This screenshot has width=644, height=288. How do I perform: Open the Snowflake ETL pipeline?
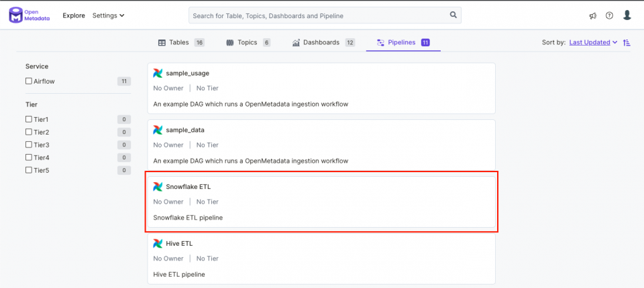pos(188,187)
